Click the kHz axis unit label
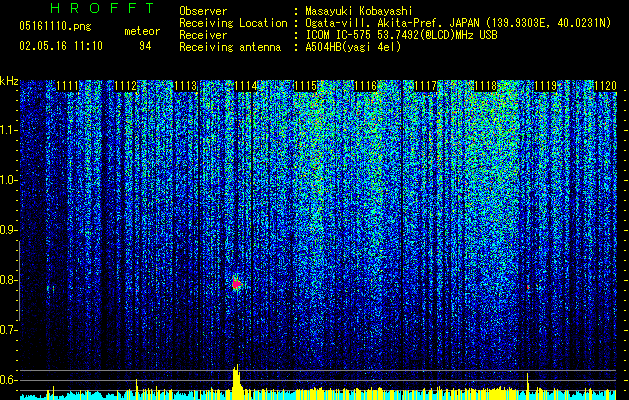The width and height of the screenshot is (629, 400). click(9, 81)
